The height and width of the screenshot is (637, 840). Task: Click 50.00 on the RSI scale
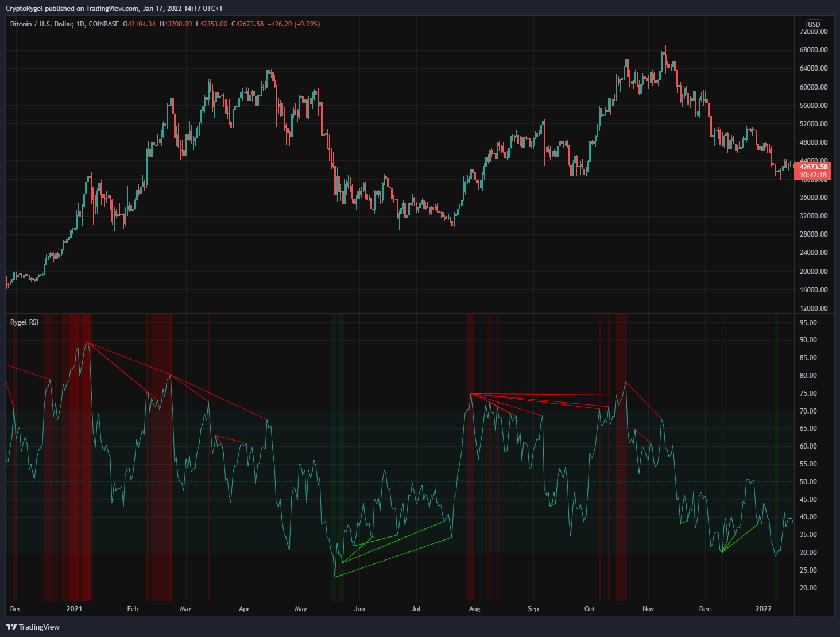[808, 482]
